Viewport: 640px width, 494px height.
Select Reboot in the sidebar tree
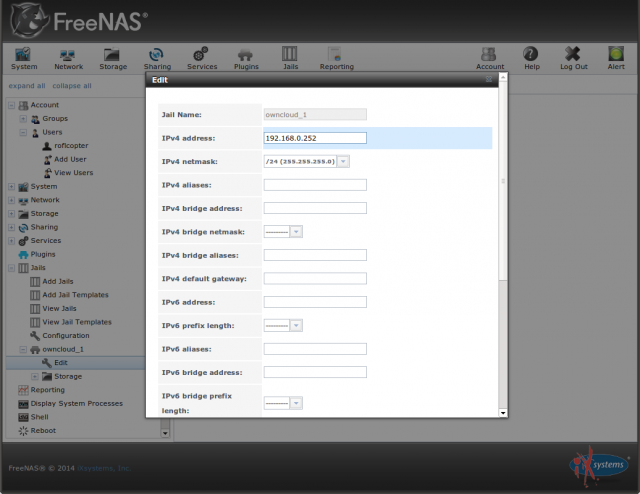43,430
